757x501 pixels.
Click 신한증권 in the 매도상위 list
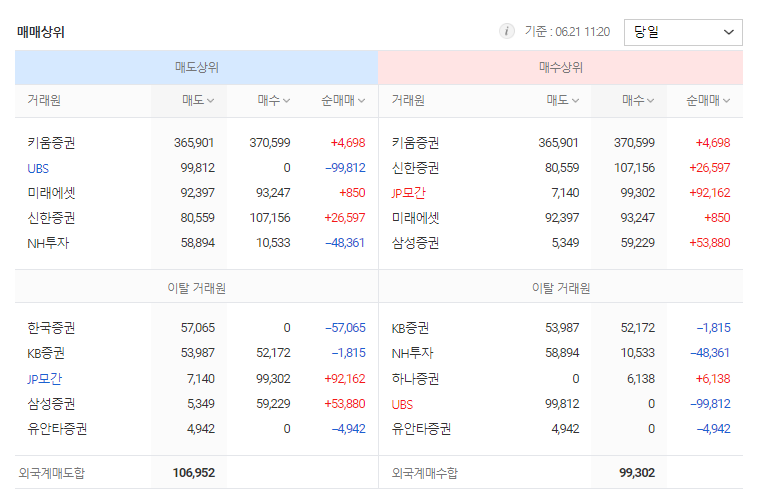[x=51, y=218]
